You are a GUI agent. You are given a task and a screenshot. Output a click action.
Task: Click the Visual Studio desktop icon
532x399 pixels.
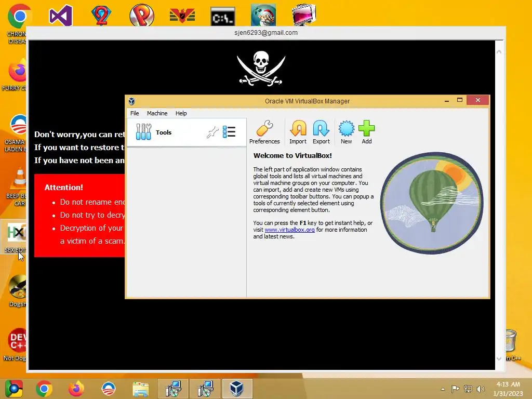coord(61,15)
